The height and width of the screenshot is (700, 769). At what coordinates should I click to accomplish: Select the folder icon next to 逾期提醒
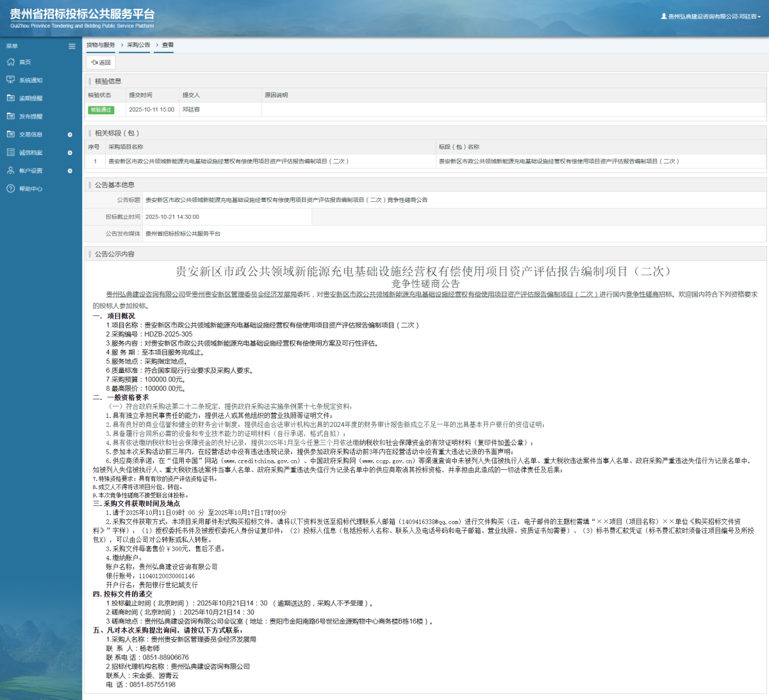coord(10,98)
